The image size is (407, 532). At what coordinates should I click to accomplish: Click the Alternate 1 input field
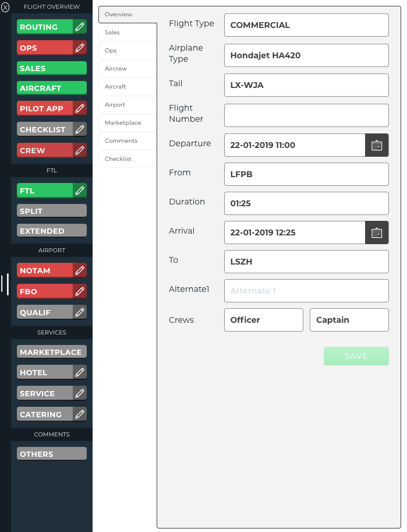click(306, 291)
